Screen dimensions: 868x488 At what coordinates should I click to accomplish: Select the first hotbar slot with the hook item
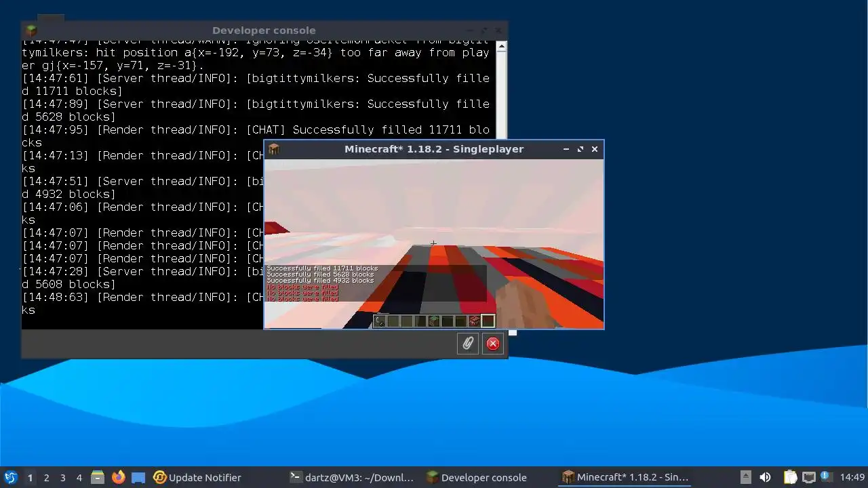[x=380, y=321]
